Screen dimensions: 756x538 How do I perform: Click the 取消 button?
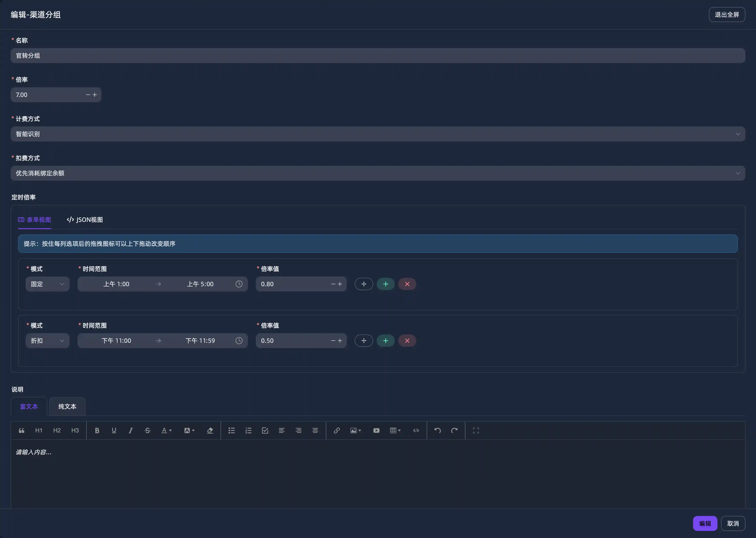(x=732, y=523)
